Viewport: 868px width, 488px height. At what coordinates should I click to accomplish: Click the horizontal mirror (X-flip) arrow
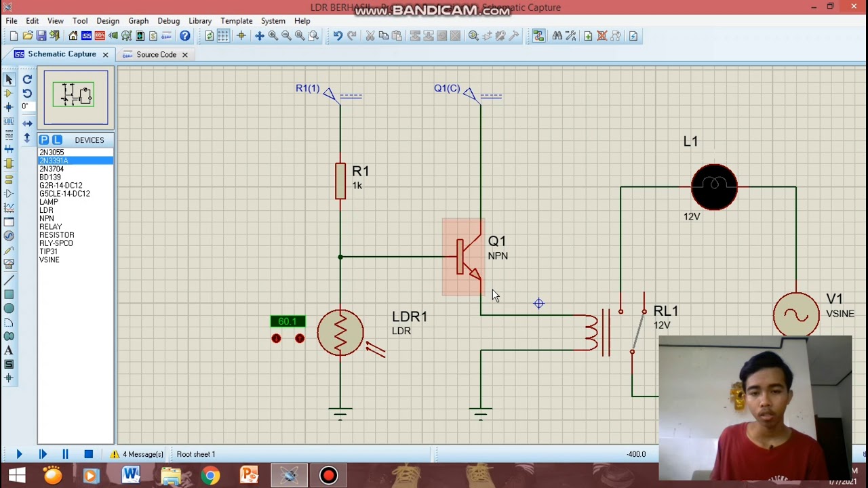click(x=27, y=123)
